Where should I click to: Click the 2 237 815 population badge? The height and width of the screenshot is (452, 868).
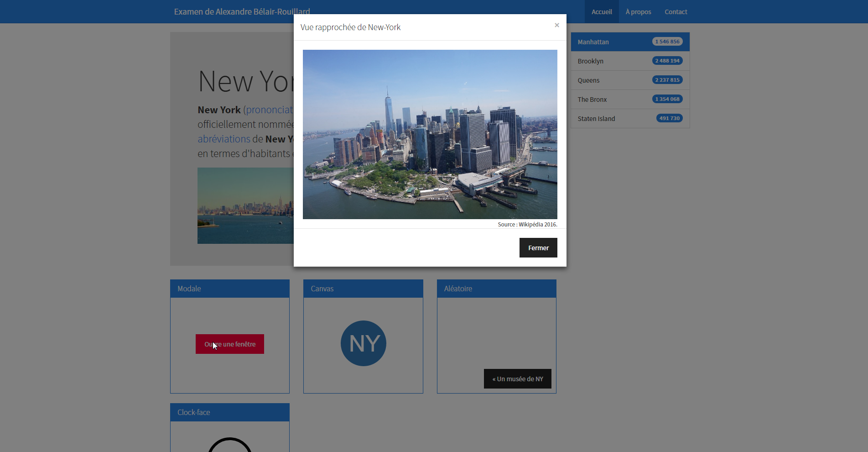[x=667, y=80]
